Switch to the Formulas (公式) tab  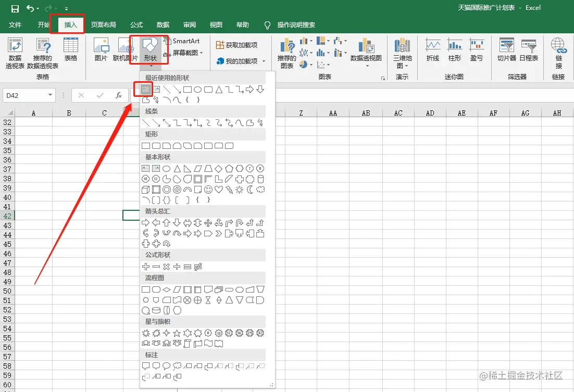coord(136,25)
